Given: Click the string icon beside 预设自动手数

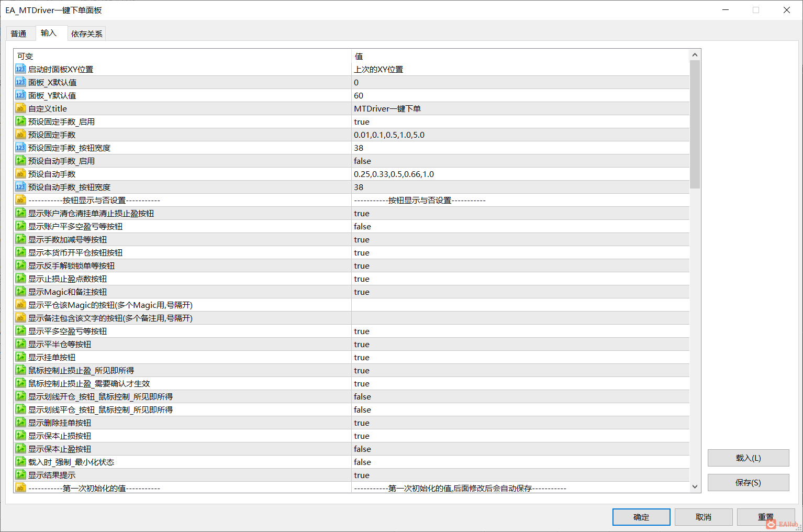Looking at the screenshot, I should [20, 174].
